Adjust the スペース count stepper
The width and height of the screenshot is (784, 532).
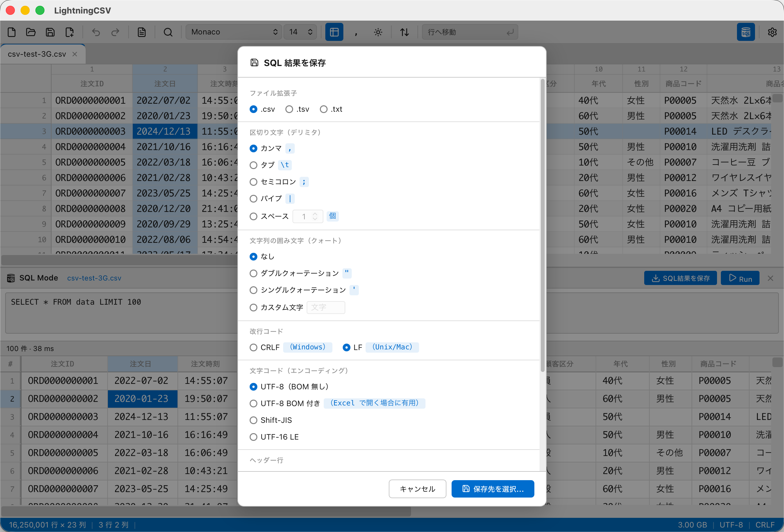pos(315,216)
